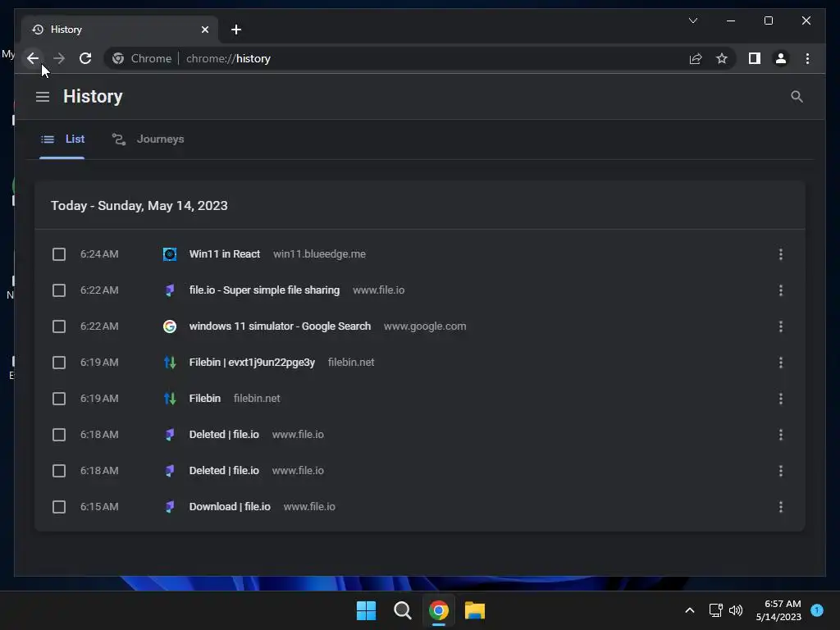Screen dimensions: 840x630
Task: Click the Google favicon in history list
Action: click(169, 326)
